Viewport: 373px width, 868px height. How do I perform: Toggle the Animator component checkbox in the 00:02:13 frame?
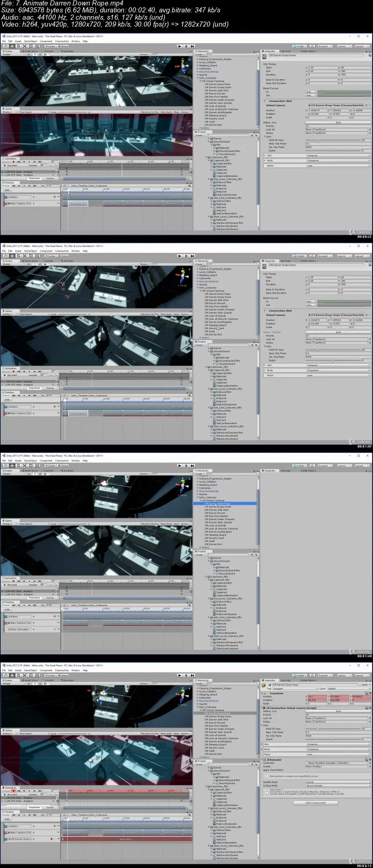point(268,760)
